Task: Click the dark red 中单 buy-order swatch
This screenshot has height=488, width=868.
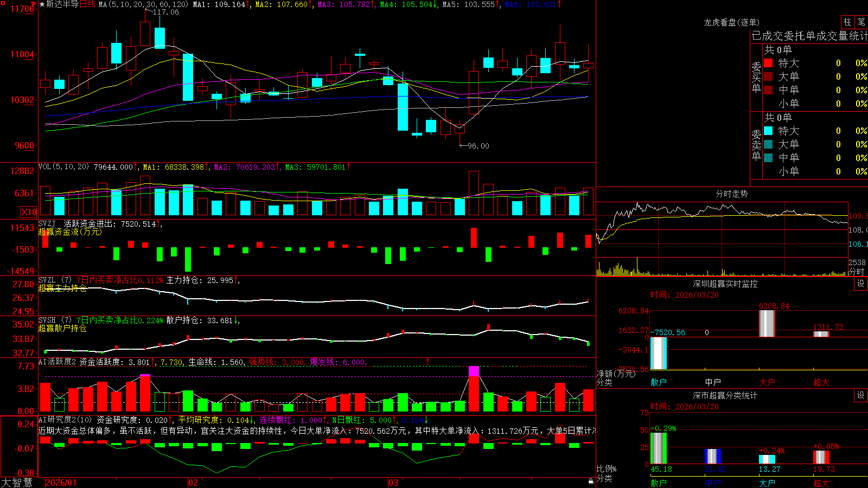Action: pyautogui.click(x=768, y=90)
